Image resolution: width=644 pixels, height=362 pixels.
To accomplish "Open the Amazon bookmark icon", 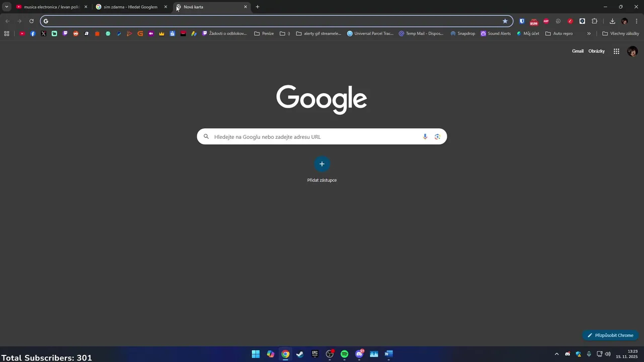I will pyautogui.click(x=87, y=34).
